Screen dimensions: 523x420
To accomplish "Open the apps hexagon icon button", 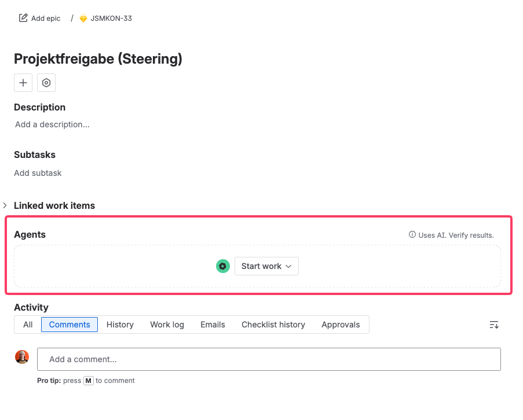I will click(46, 83).
